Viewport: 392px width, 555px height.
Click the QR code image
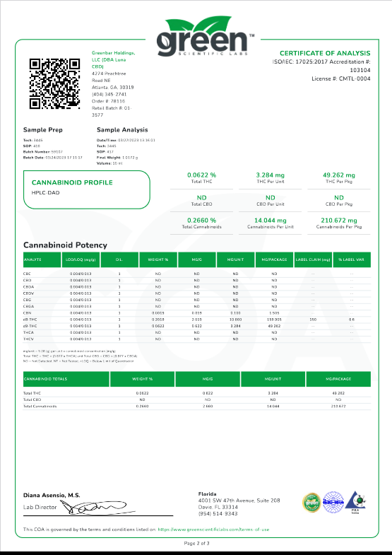(x=55, y=83)
